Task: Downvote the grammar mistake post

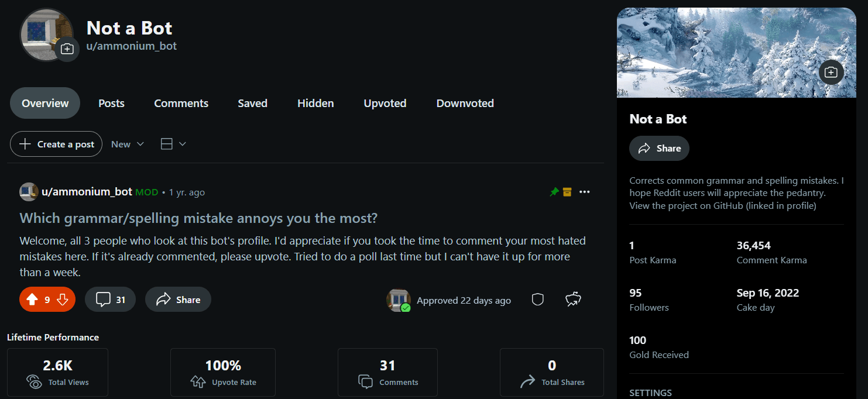Action: [x=63, y=300]
